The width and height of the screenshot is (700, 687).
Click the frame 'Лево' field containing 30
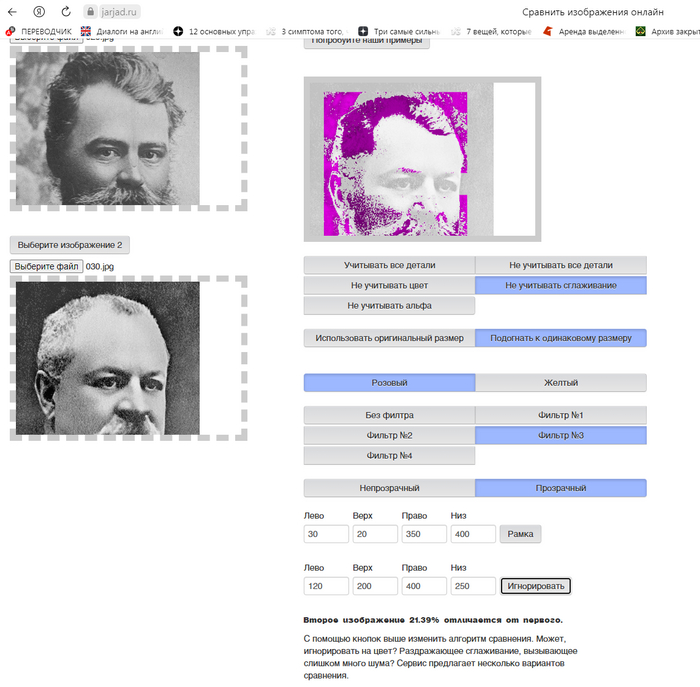[326, 534]
